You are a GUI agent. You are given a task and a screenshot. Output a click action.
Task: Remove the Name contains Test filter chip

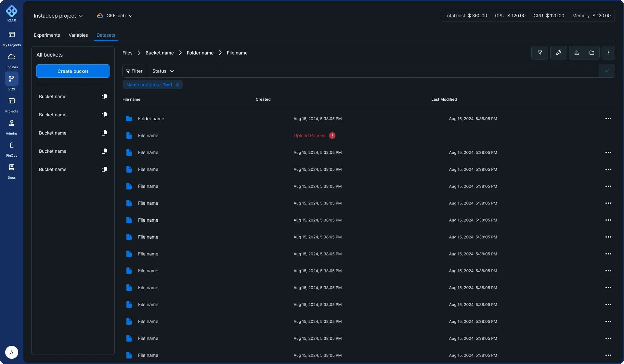click(177, 85)
